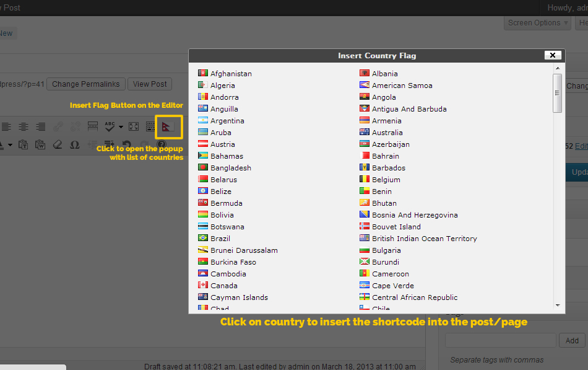Image resolution: width=588 pixels, height=370 pixels.
Task: Center-align text using the toolbar icon
Action: [x=24, y=126]
